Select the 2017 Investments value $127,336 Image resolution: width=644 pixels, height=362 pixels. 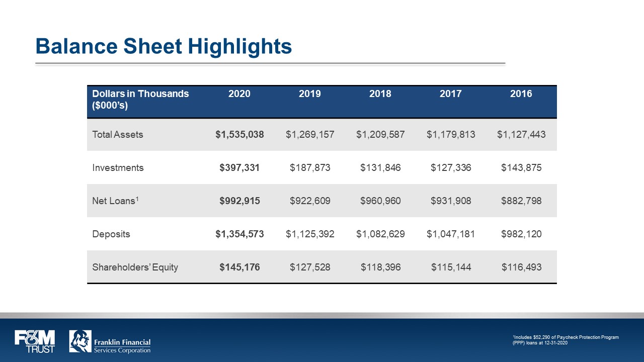pos(451,168)
